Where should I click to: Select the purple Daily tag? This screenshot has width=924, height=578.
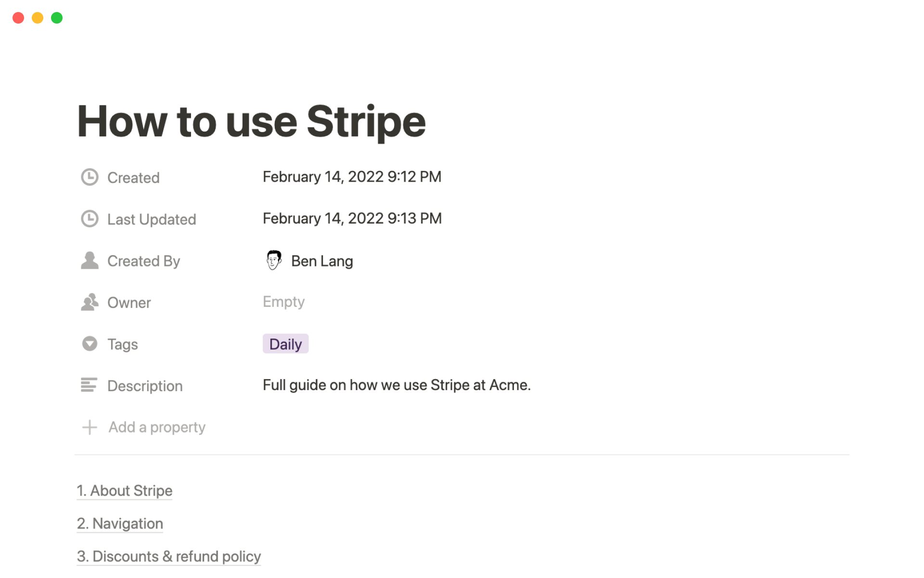click(x=285, y=344)
